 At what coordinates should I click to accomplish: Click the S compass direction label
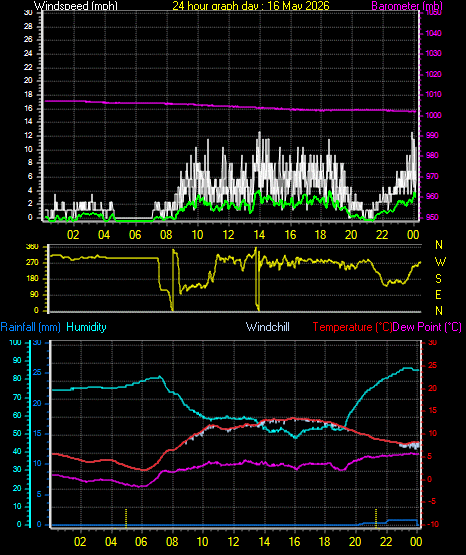[x=438, y=279]
